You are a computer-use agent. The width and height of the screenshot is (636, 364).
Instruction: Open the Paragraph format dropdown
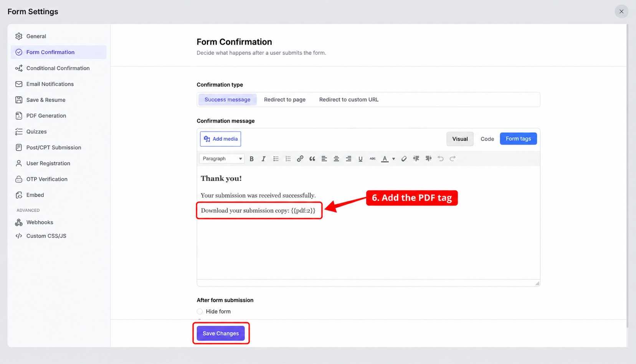(x=222, y=159)
